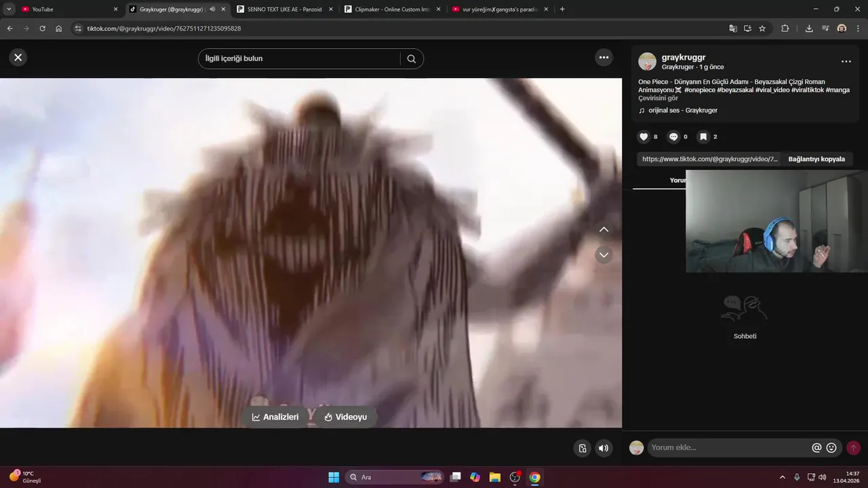868x488 pixels.
Task: Open system tray volume icon
Action: coord(822,477)
